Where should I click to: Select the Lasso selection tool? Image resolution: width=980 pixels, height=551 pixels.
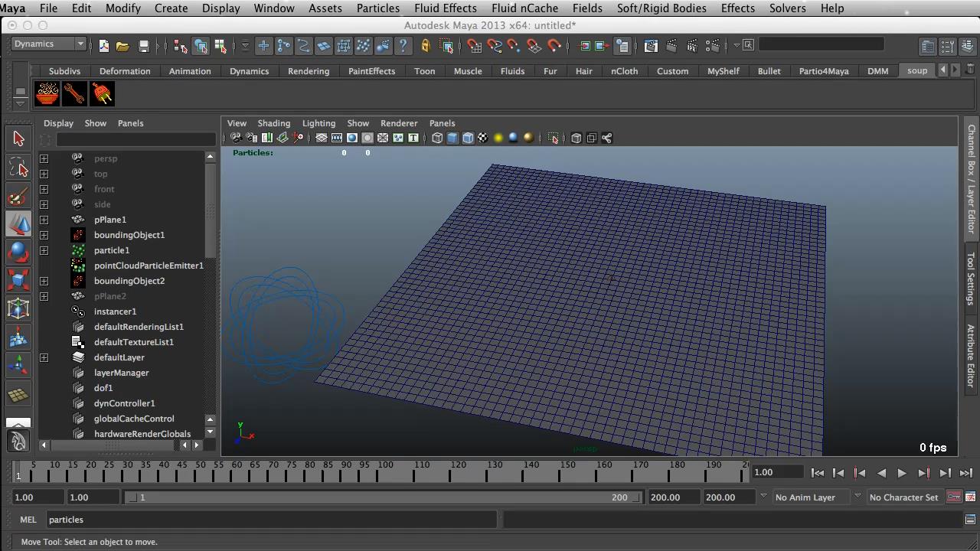pos(19,168)
